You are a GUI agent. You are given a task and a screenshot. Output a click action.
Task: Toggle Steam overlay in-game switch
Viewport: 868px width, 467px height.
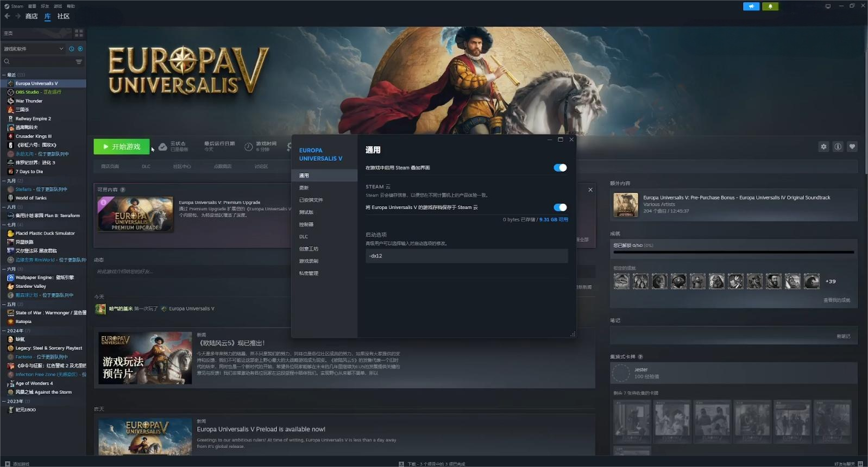coord(560,168)
